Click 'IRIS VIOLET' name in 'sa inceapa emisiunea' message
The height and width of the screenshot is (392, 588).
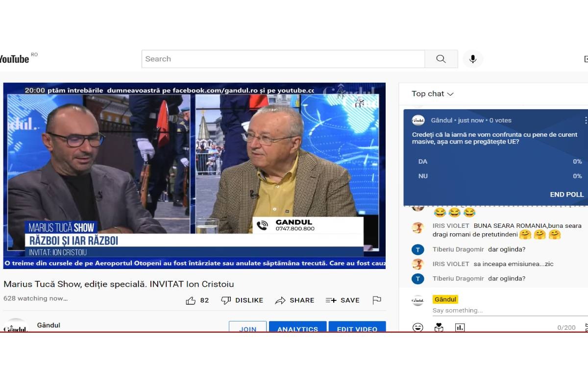click(x=451, y=264)
